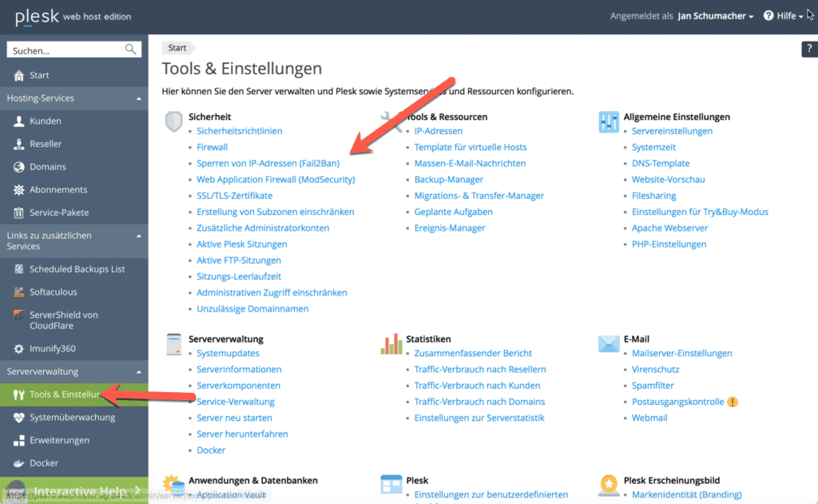The image size is (818, 504).
Task: Open the Backup-Manager link
Action: tap(448, 180)
